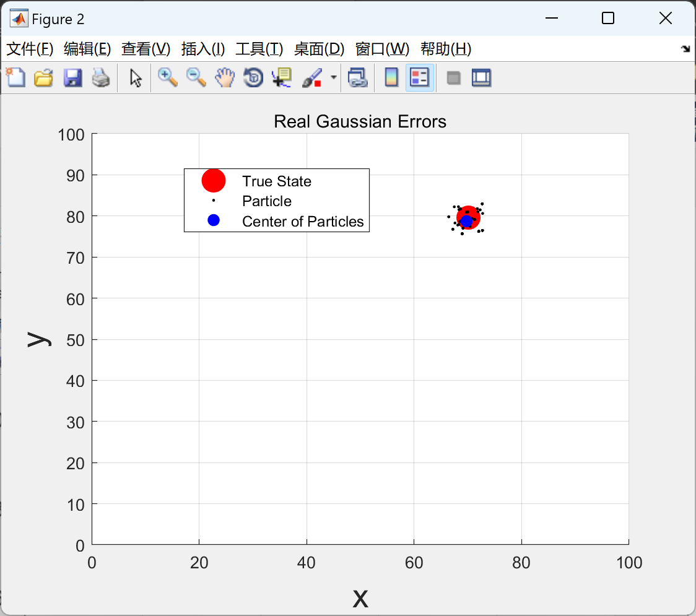
Task: Insert a colorbar using toolbar icon
Action: point(391,77)
